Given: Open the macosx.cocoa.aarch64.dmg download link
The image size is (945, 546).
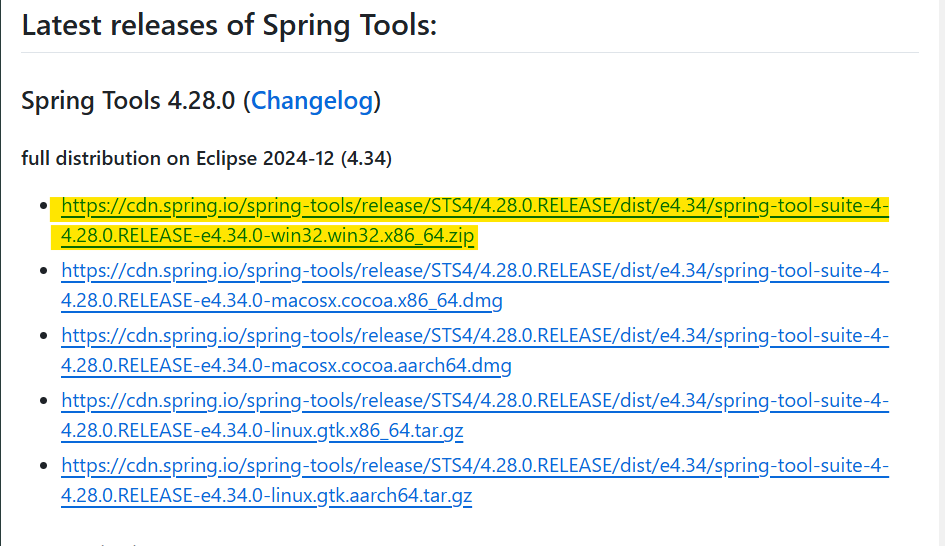Looking at the screenshot, I should [475, 351].
